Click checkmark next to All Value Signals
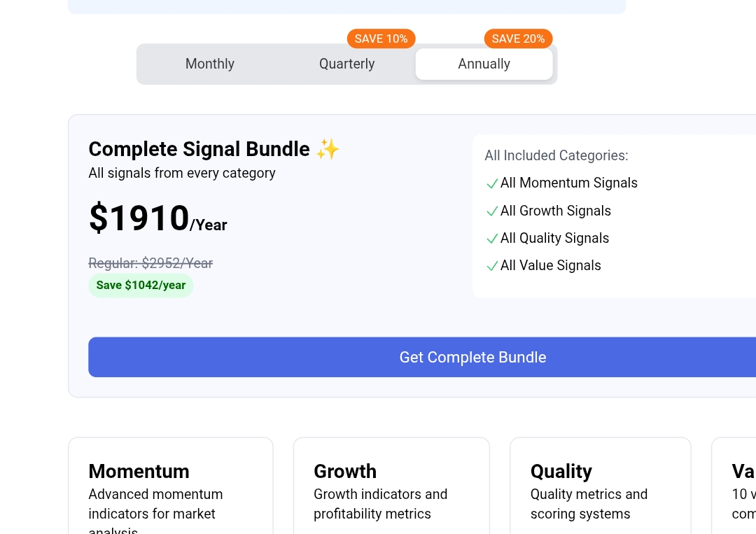The width and height of the screenshot is (756, 534). coord(492,266)
